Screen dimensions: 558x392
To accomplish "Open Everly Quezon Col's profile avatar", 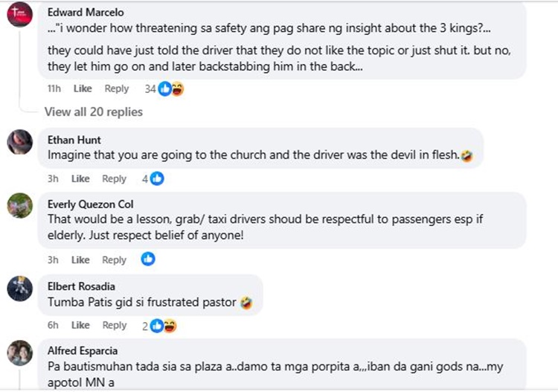I will [19, 205].
